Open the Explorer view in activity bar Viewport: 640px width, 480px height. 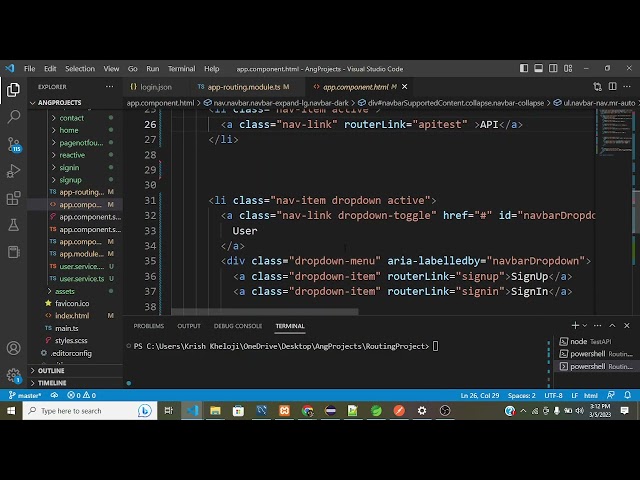13,89
